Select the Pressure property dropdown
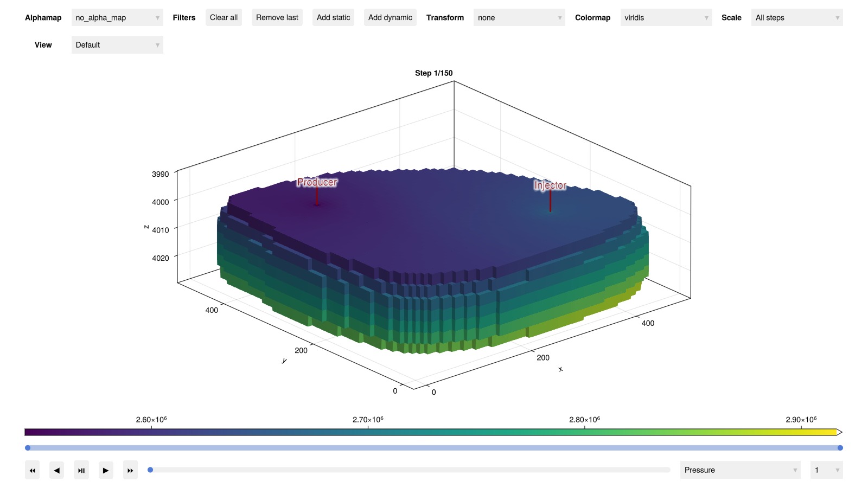868x488 pixels. click(740, 470)
